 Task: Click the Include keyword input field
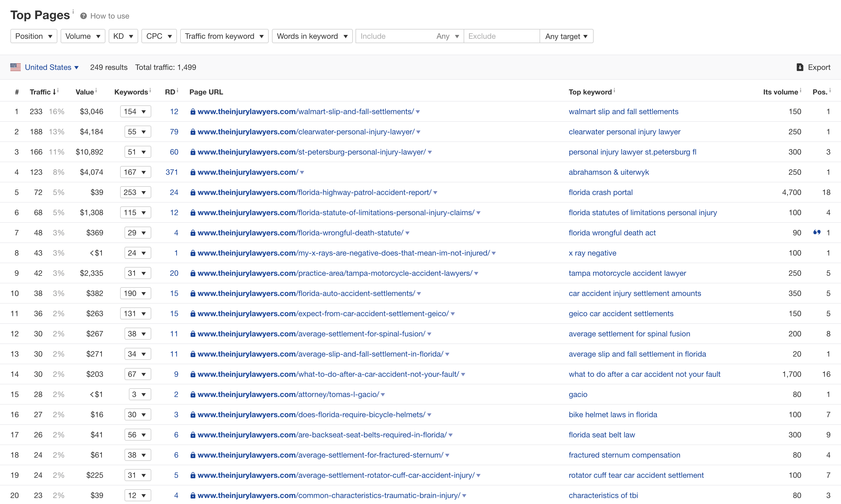[394, 36]
